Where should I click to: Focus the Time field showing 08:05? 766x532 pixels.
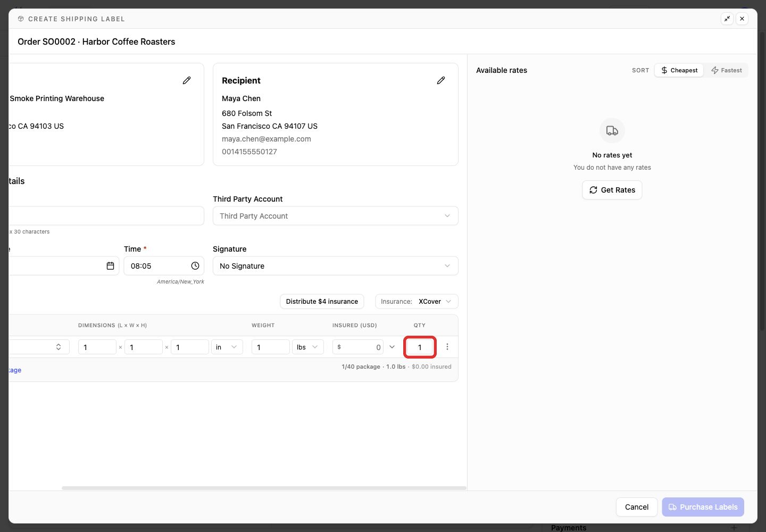[x=164, y=266]
